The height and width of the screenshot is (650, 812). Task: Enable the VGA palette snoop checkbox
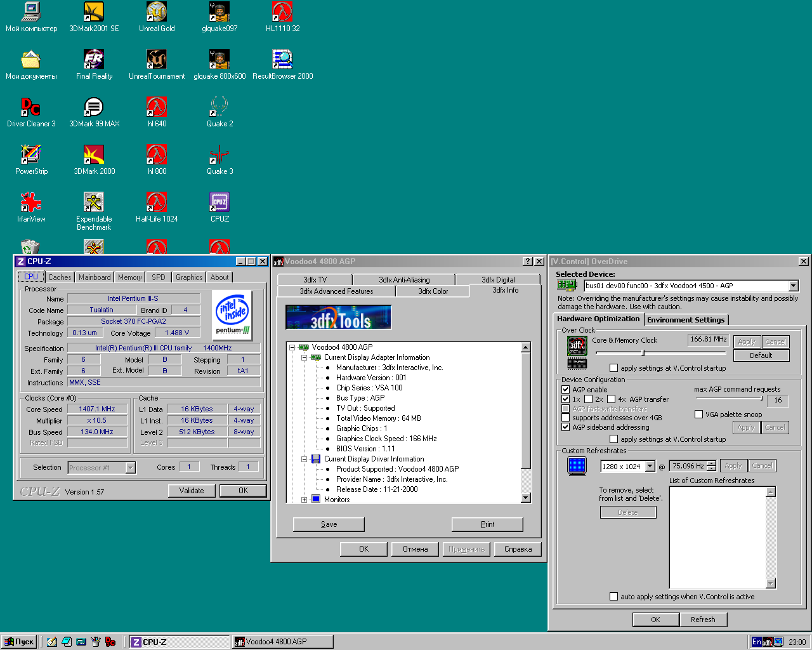tap(698, 415)
